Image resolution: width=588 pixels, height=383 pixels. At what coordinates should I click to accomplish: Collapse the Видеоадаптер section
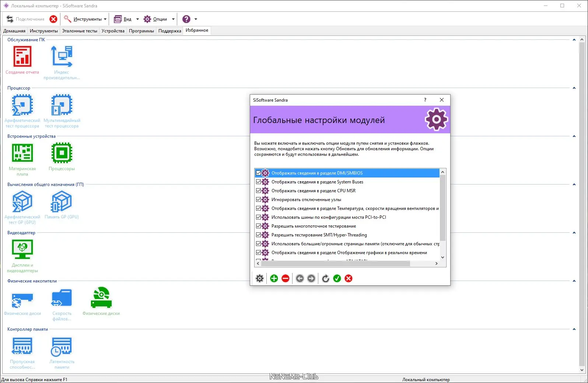(574, 233)
